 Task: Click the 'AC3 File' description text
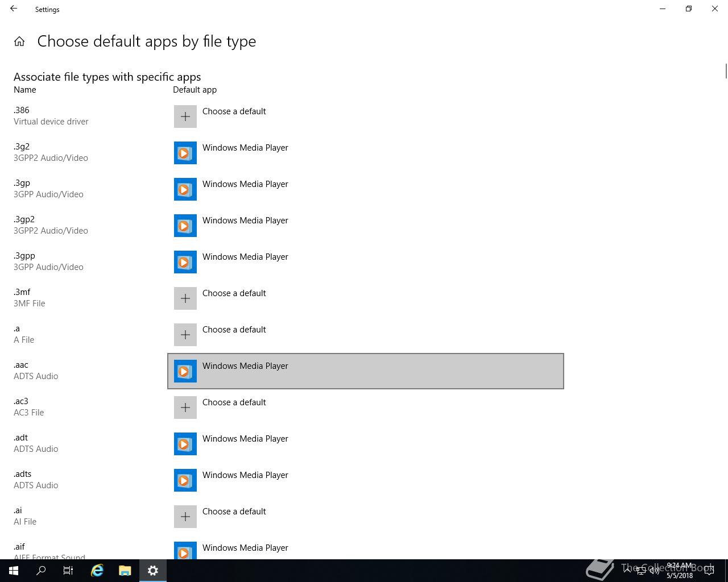pos(29,413)
